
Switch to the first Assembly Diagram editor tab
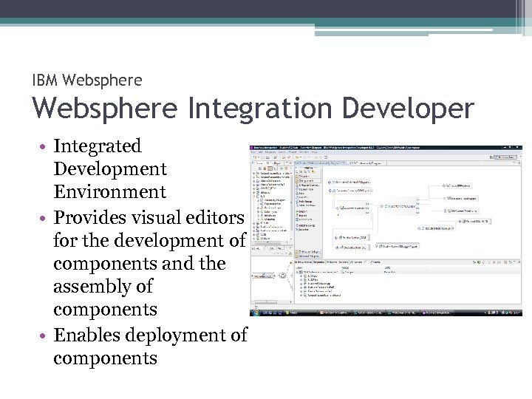pos(321,163)
